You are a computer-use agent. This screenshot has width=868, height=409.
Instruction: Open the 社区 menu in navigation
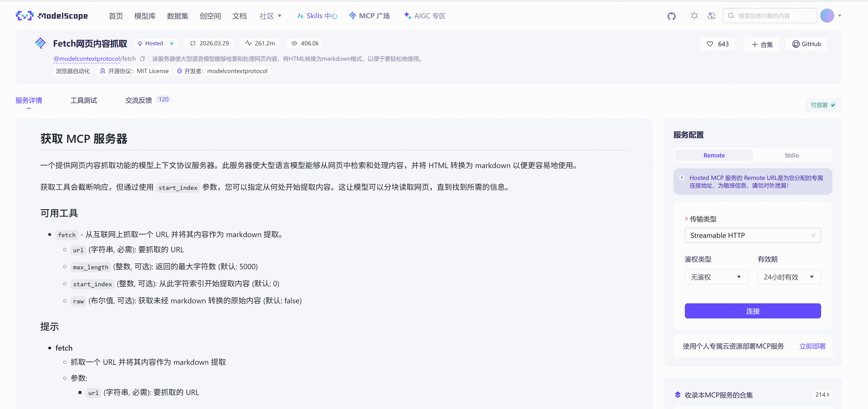(x=270, y=16)
